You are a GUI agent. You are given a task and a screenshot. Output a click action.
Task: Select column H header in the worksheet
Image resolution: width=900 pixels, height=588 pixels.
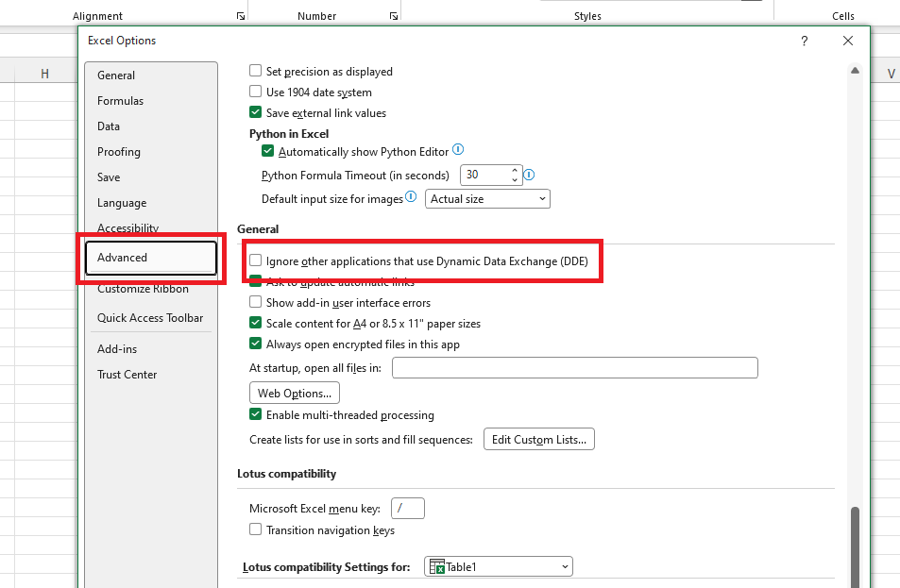point(44,74)
